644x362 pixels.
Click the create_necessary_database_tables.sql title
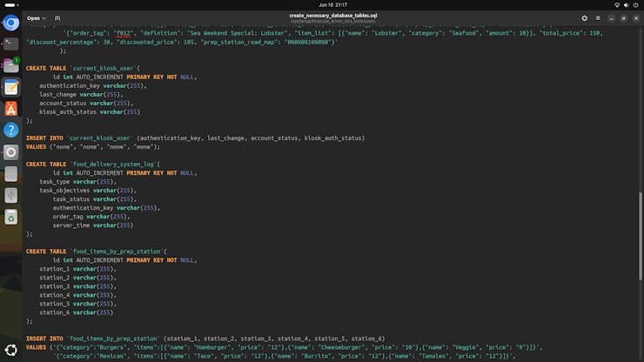tap(321, 15)
